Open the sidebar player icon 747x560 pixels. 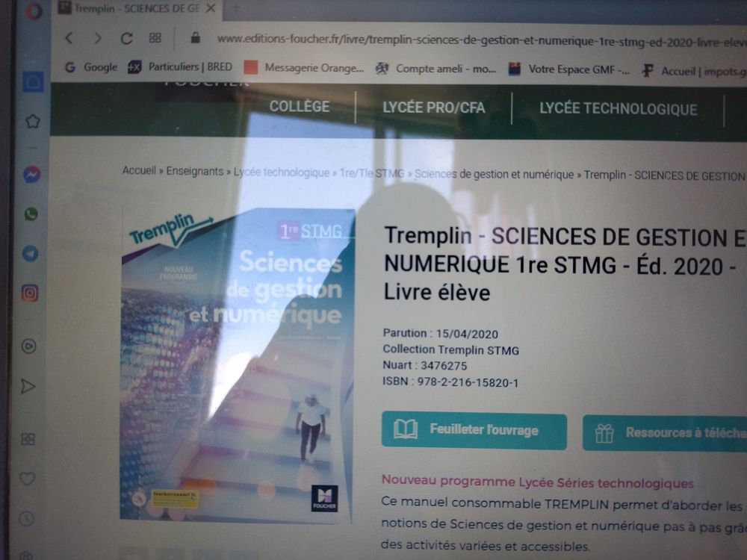pos(28,346)
